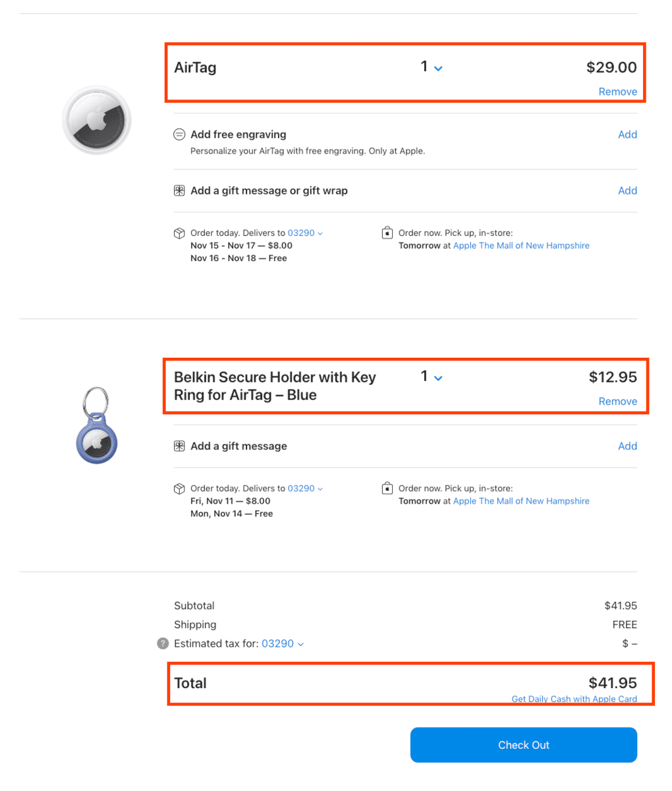Click the engraving icon beside Add free engraving
Screen dimensions: 672x791
[179, 134]
